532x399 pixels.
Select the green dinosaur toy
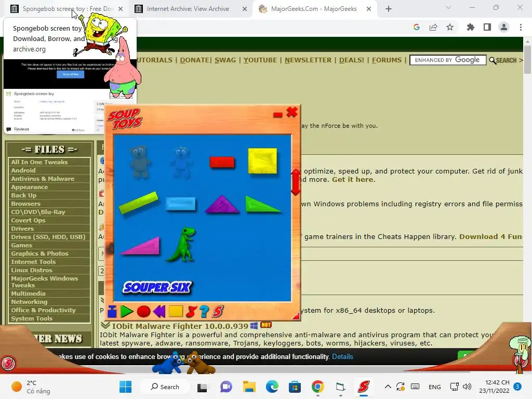coord(181,244)
